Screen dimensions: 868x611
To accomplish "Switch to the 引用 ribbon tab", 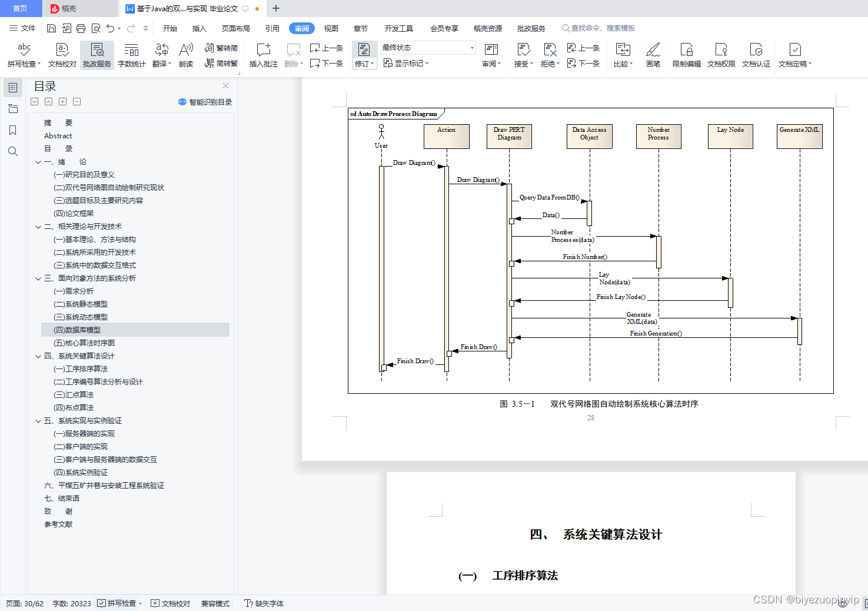I will click(272, 28).
